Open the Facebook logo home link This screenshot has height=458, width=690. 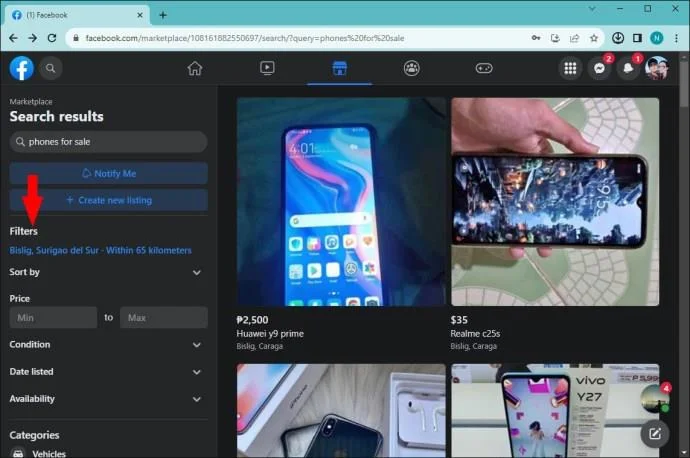tap(22, 68)
